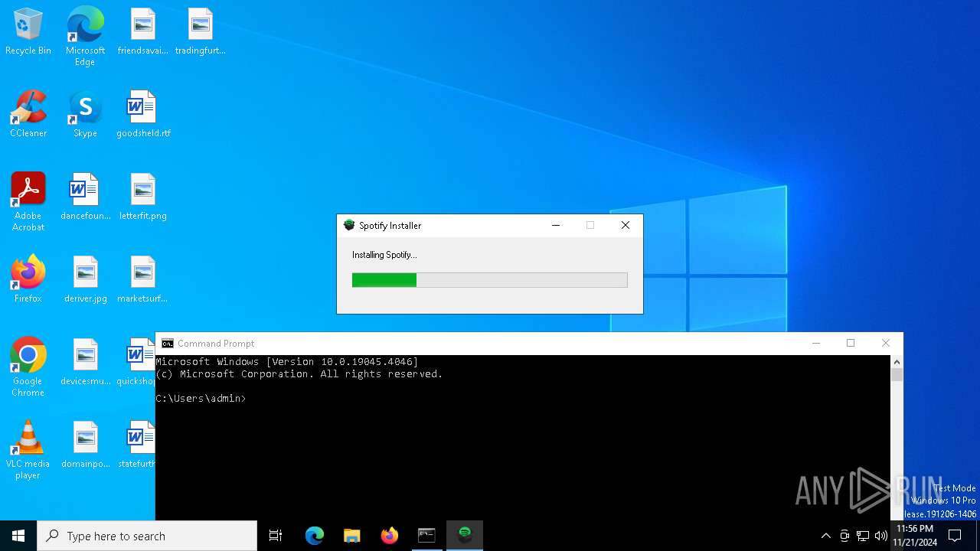The height and width of the screenshot is (551, 980).
Task: Click the Microsoft Windows version line
Action: coord(287,362)
